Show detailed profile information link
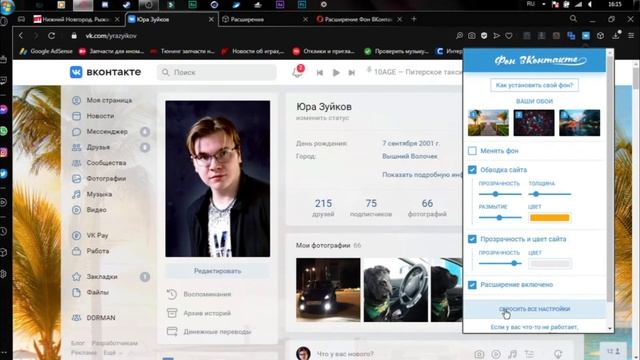The image size is (640, 360). (422, 175)
